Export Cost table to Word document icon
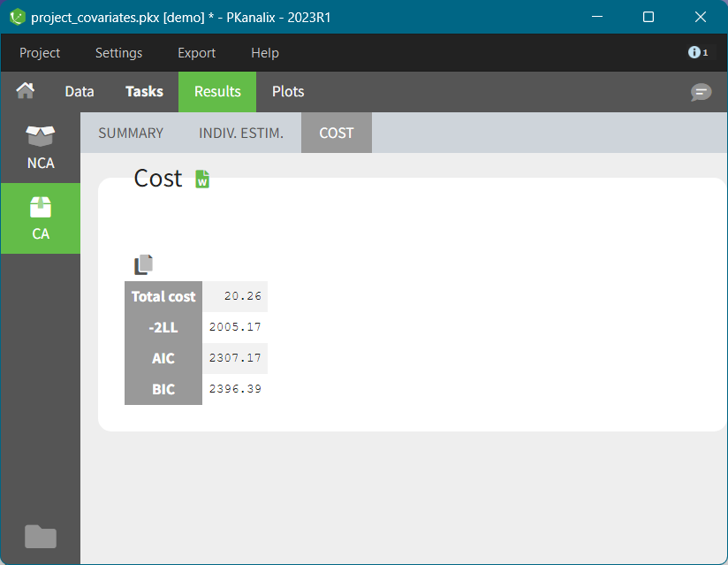Viewport: 728px width, 565px height. click(202, 179)
